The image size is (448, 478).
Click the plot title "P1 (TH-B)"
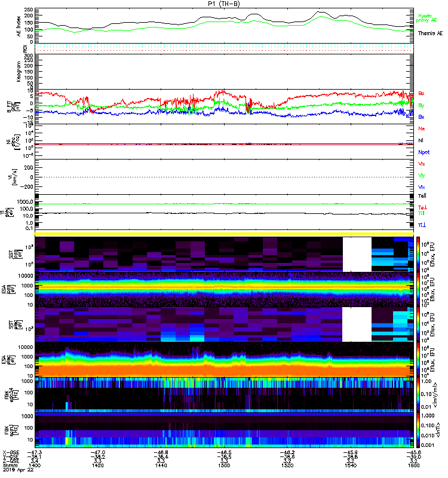click(x=223, y=4)
